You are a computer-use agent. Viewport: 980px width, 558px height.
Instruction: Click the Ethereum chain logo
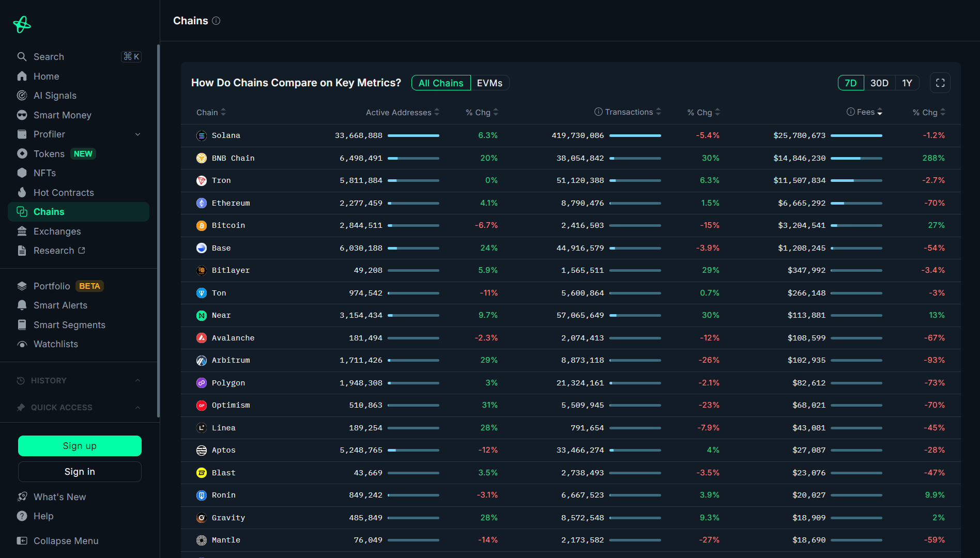point(202,203)
